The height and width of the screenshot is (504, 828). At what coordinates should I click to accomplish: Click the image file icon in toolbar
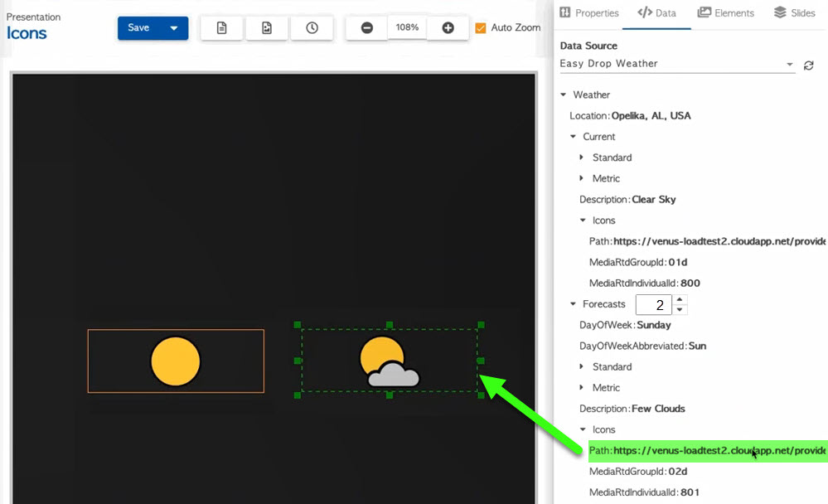coord(266,28)
